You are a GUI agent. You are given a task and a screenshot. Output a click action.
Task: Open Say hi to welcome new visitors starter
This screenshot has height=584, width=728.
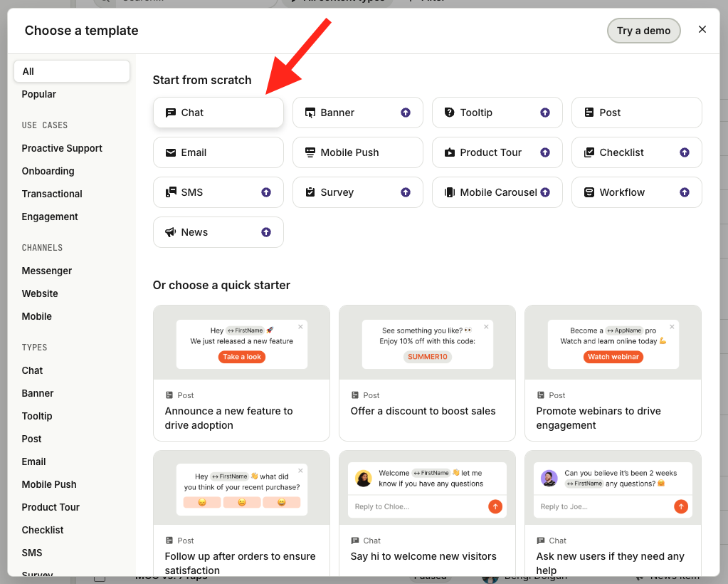click(x=427, y=513)
